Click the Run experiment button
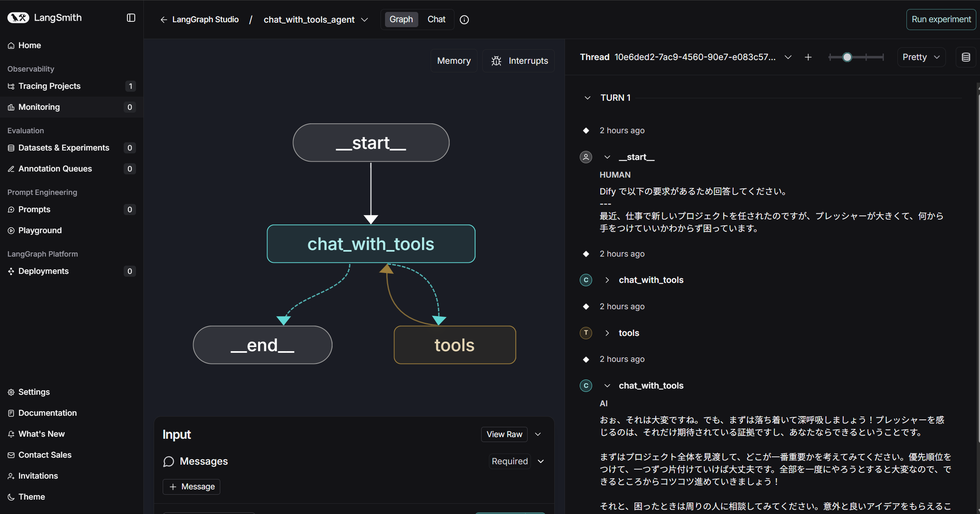This screenshot has height=514, width=980. point(941,19)
